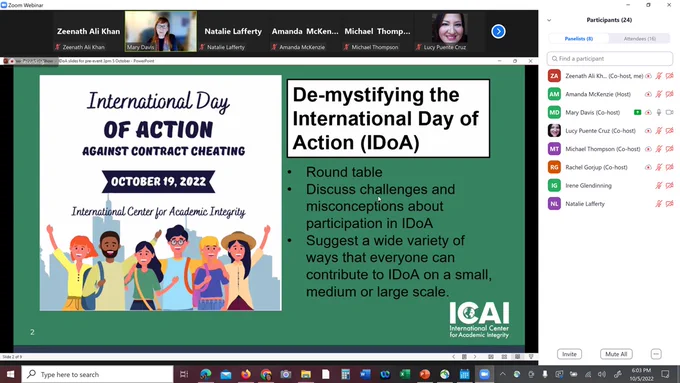Click Michael Thompson name tile in video strip
Image resolution: width=680 pixels, height=383 pixels.
click(377, 31)
